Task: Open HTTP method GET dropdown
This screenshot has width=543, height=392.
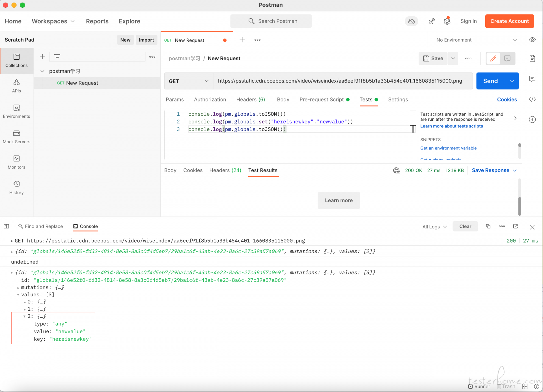Action: pyautogui.click(x=189, y=81)
